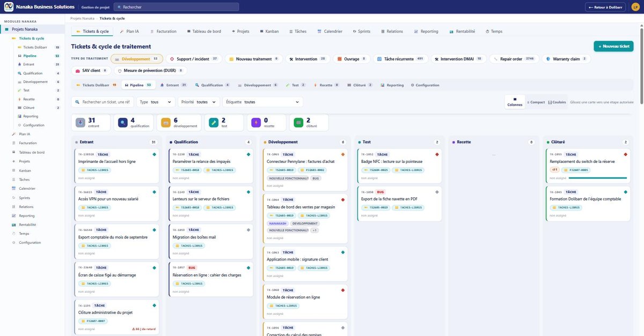Screen dimensions: 644x336
Task: Toggle Mesure de prévention (DUER) filter
Action: click(x=151, y=70)
